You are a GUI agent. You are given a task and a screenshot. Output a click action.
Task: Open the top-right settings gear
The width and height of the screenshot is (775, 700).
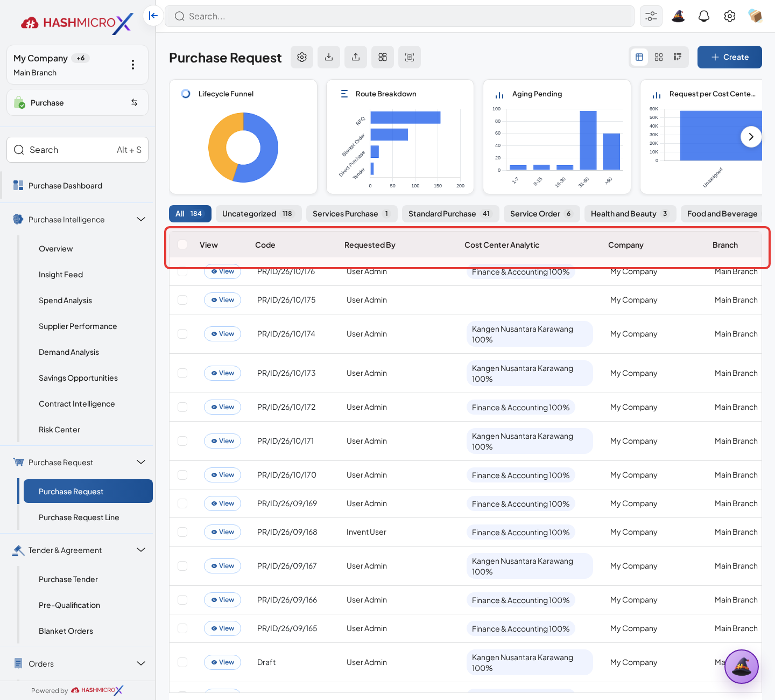[730, 16]
